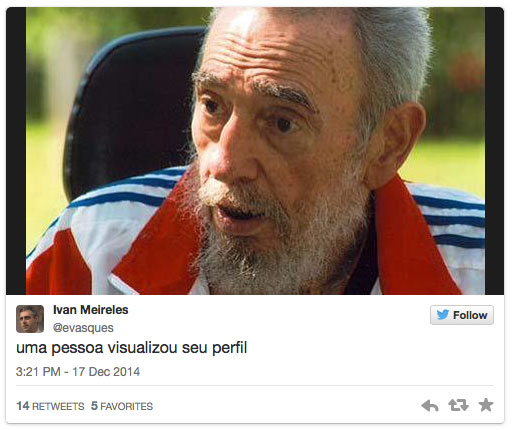
Task: Open the Ivan Meireles name link
Action: tap(91, 310)
